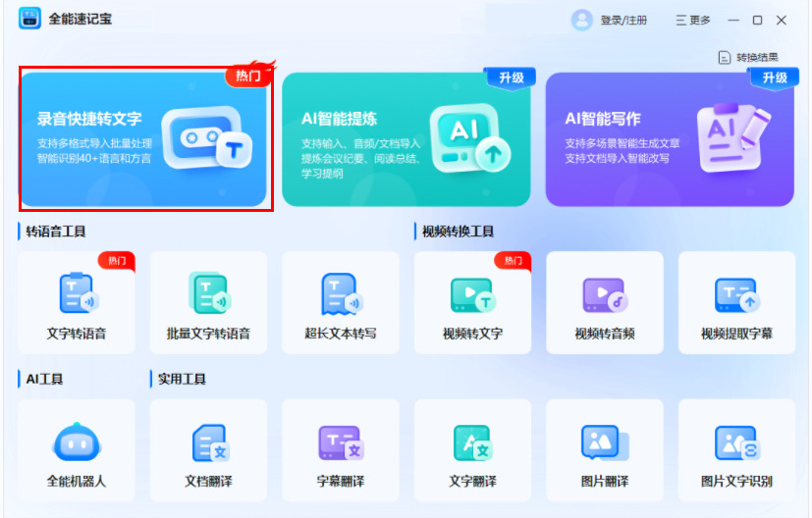812x518 pixels.
Task: Open 视频提取字幕 tool
Action: click(736, 303)
